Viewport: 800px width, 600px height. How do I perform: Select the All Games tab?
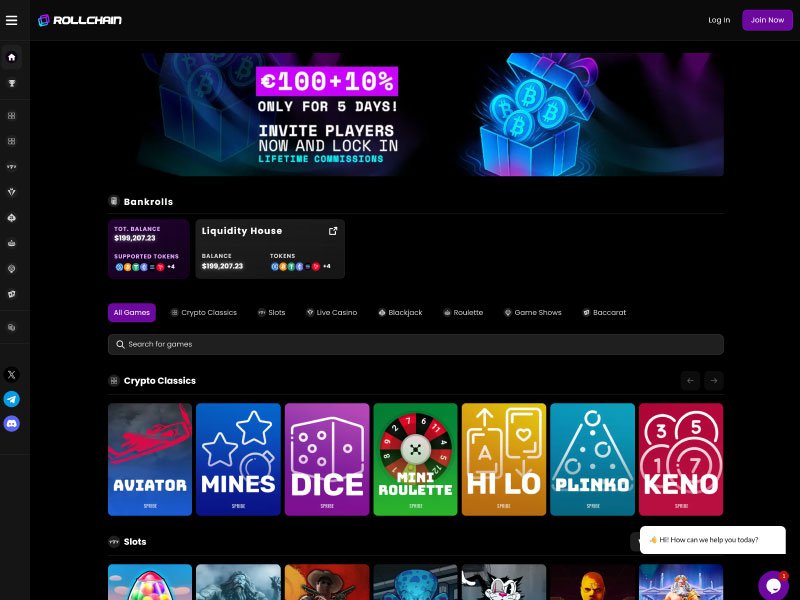[x=132, y=313]
